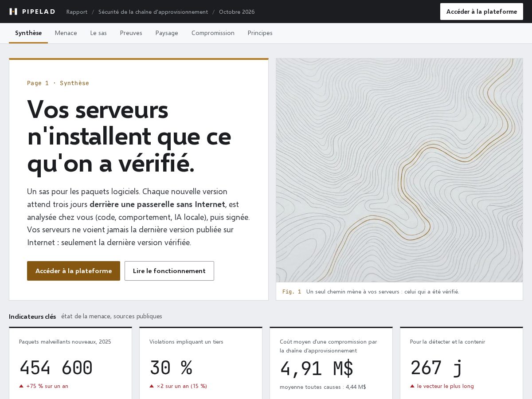
Task: Click 'Pour la détecter et la contenir' label
Action: (447, 342)
